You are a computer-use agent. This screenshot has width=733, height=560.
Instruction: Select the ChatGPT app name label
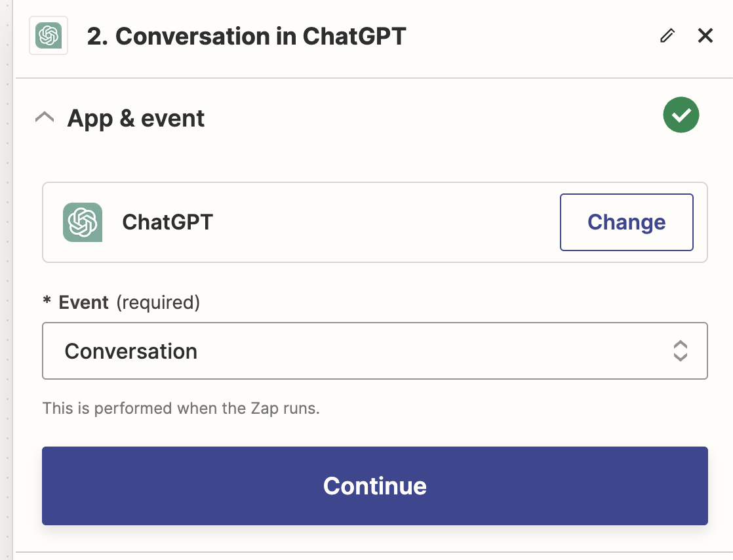(167, 222)
